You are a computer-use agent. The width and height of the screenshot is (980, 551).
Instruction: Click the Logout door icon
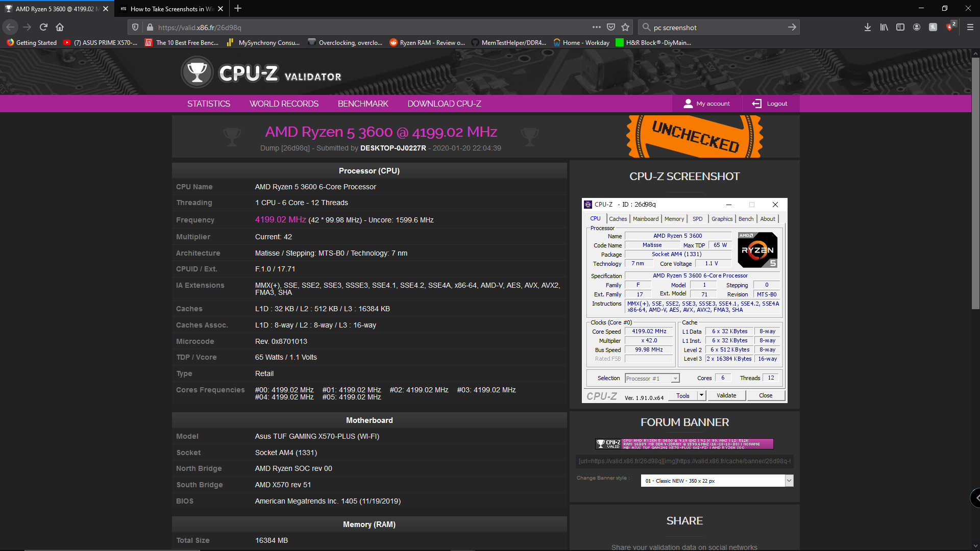[756, 104]
